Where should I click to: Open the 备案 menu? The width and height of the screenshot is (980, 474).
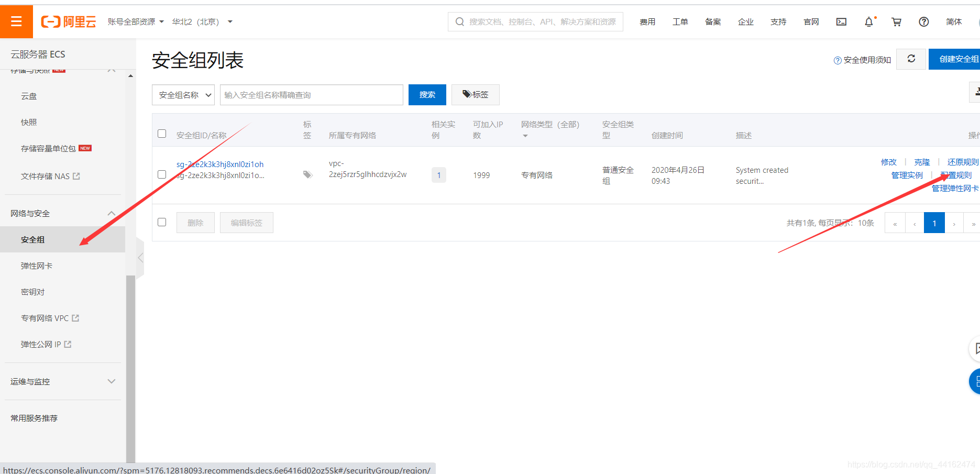pyautogui.click(x=713, y=21)
